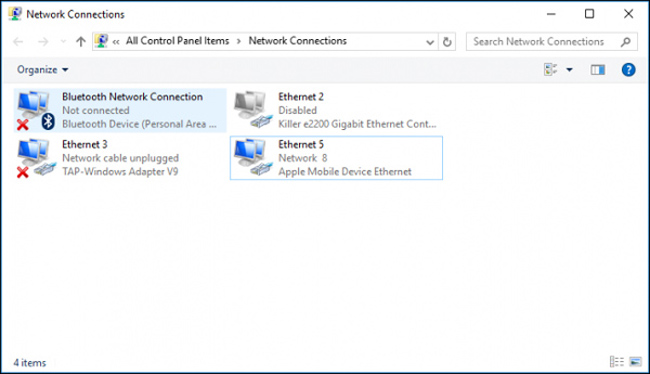Expand the address bar history dropdown

point(430,42)
